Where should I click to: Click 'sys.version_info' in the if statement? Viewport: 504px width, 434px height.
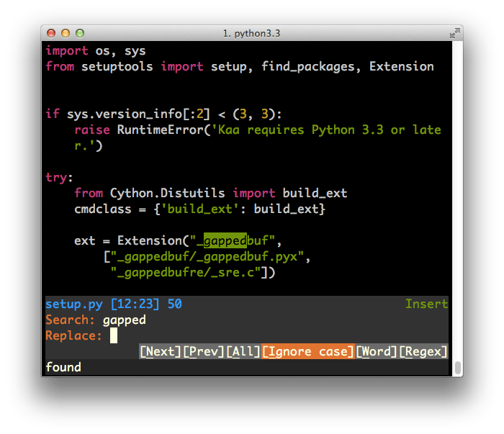pos(125,114)
